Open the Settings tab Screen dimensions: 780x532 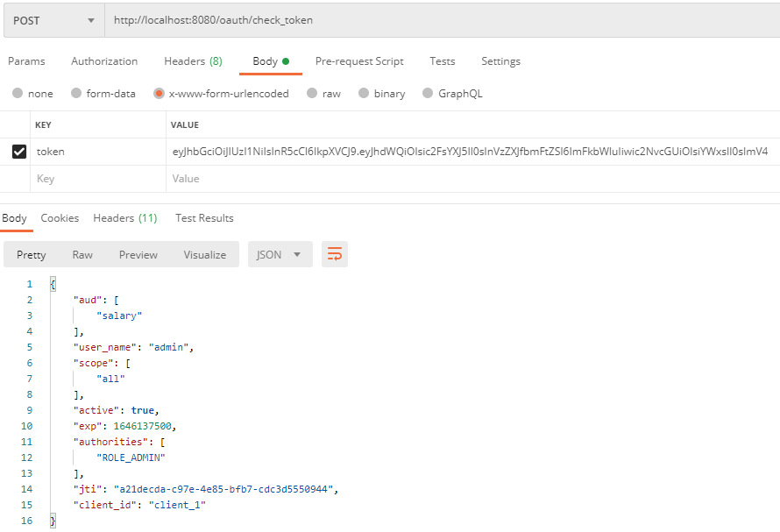[x=500, y=61]
